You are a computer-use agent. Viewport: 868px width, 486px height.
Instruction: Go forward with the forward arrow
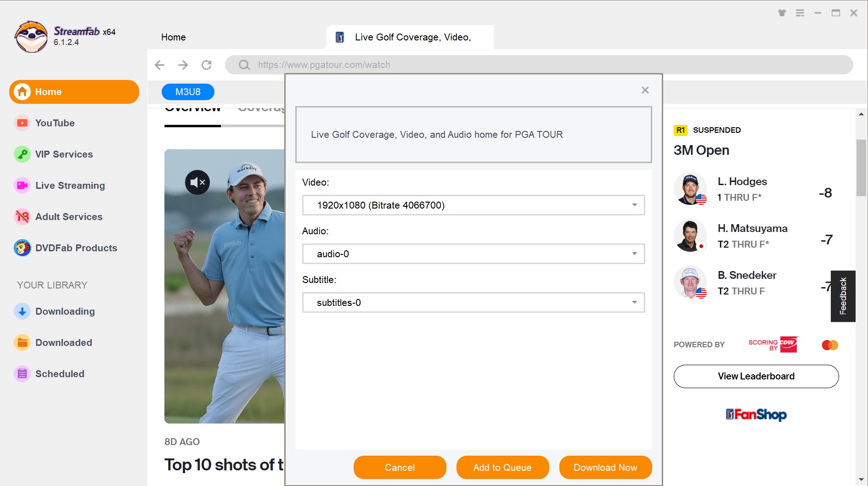183,65
